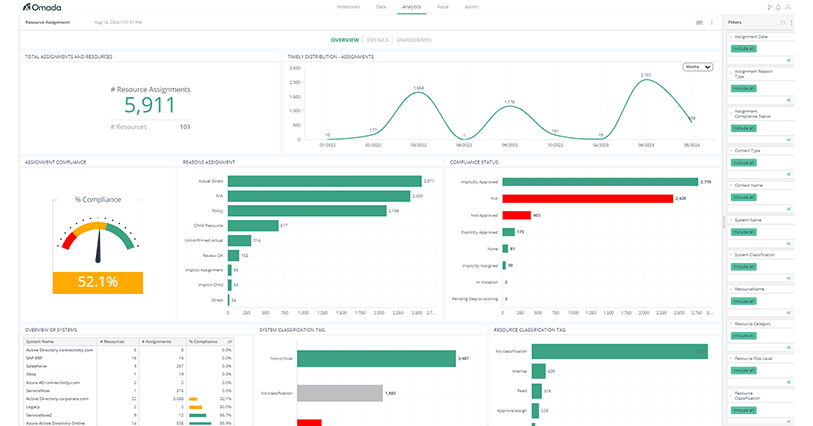Open the notifications bell icon

coord(778,7)
